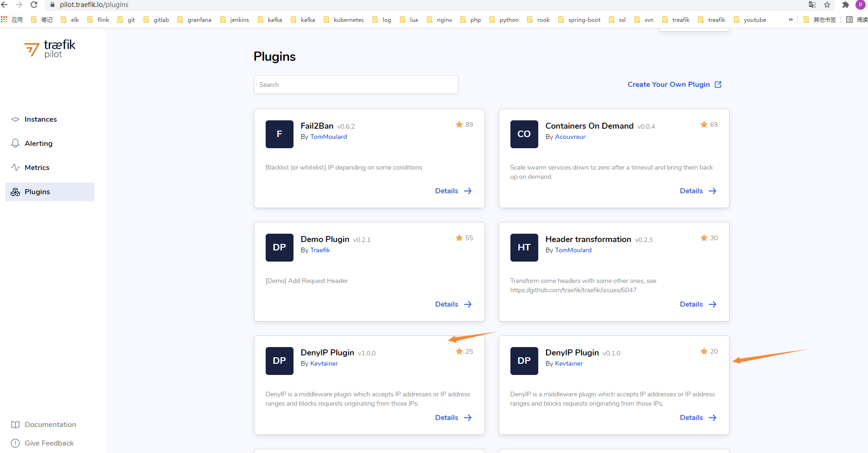This screenshot has height=453, width=868.
Task: Open DenyIP Plugin v1.0.0 title
Action: (327, 353)
